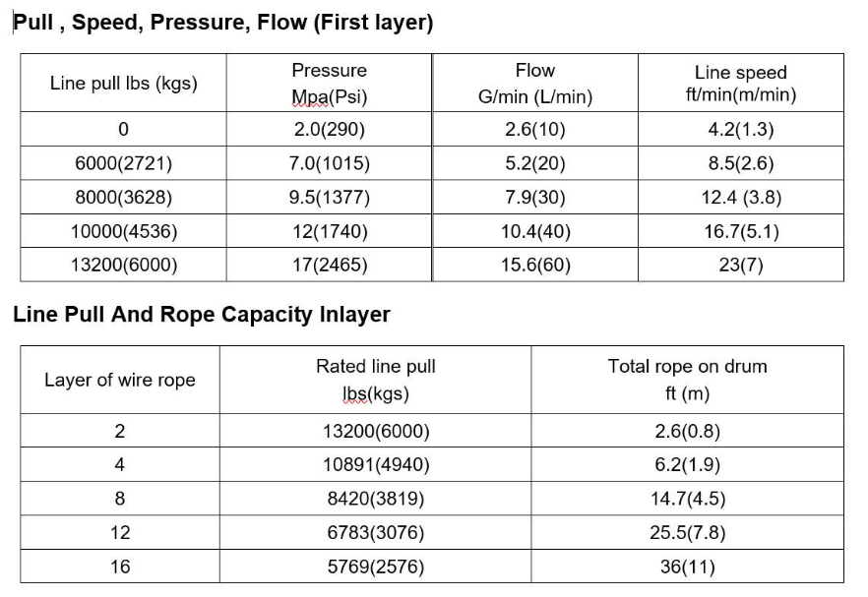Click the underlined lbs in Rated line pull header
Image resolution: width=868 pixels, height=597 pixels.
(354, 393)
